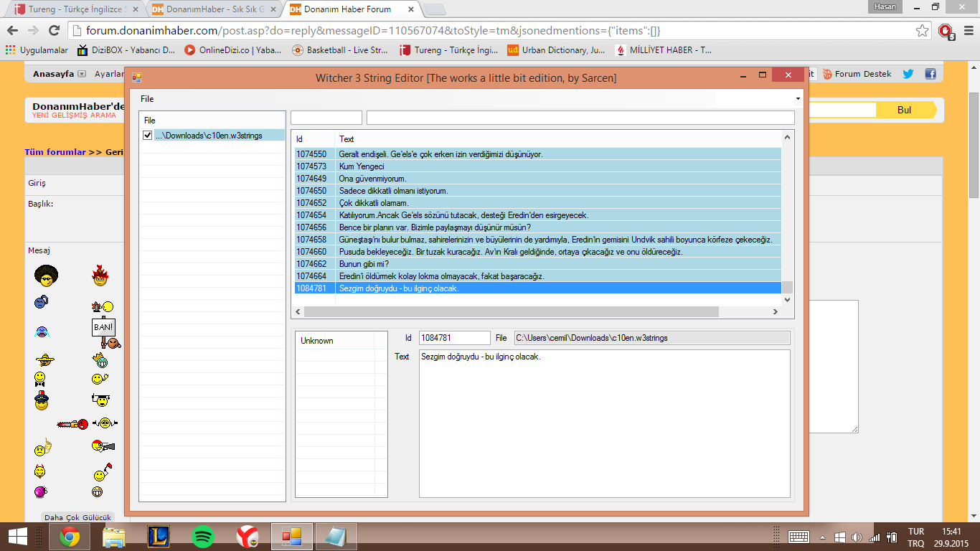Open the Windows Start button
The width and height of the screenshot is (980, 551).
click(x=19, y=536)
